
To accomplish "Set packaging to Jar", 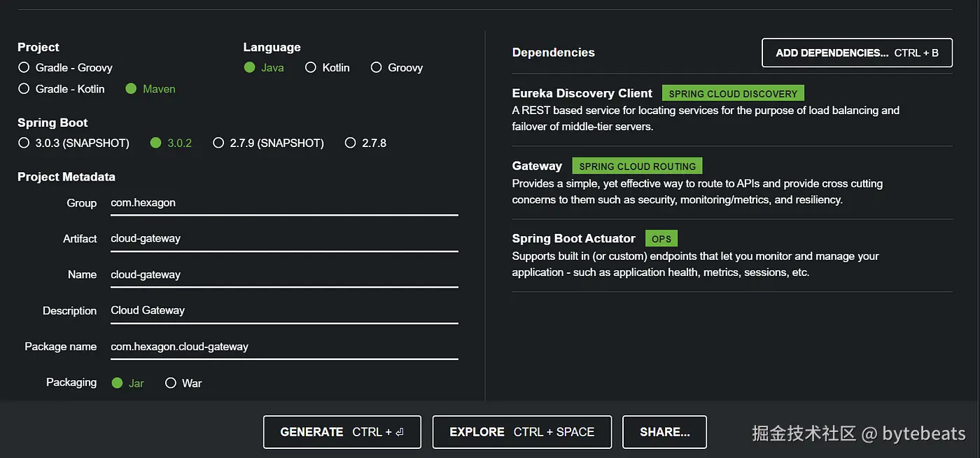I will [118, 383].
